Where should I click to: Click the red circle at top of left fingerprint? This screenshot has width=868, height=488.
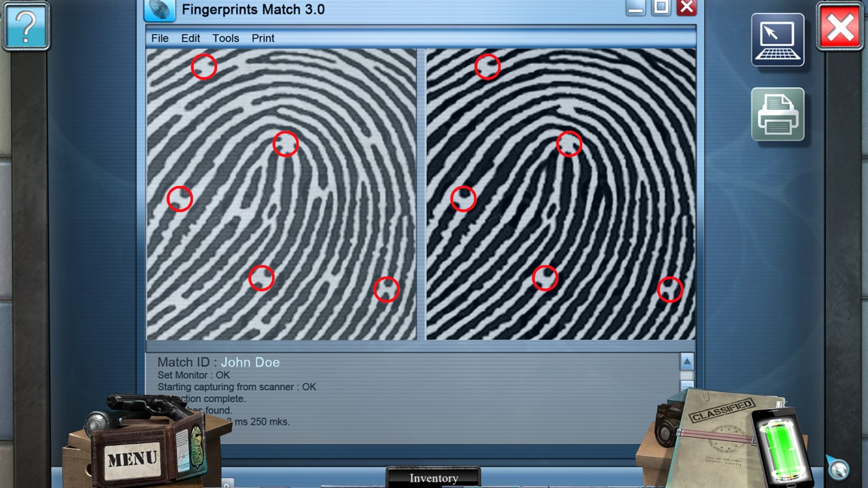pyautogui.click(x=204, y=67)
